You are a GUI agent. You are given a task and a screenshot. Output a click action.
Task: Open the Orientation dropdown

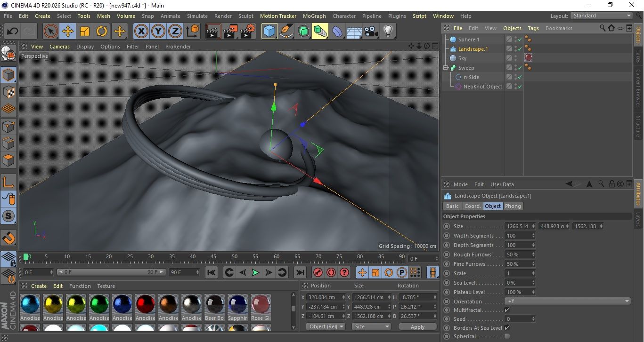[x=568, y=302]
